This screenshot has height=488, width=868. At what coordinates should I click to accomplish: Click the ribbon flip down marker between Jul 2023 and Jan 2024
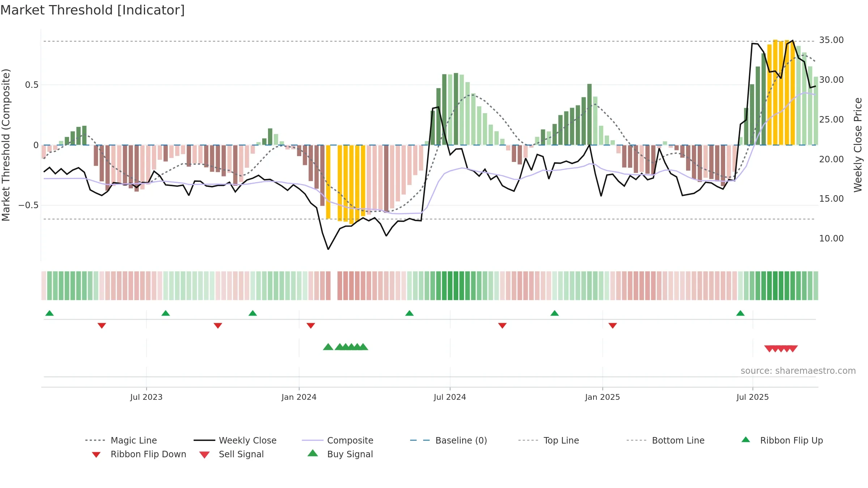[218, 326]
